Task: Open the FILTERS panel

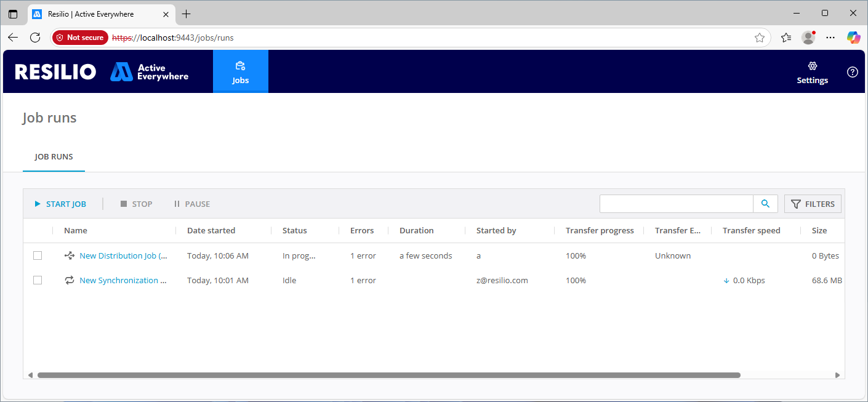Action: (x=813, y=204)
